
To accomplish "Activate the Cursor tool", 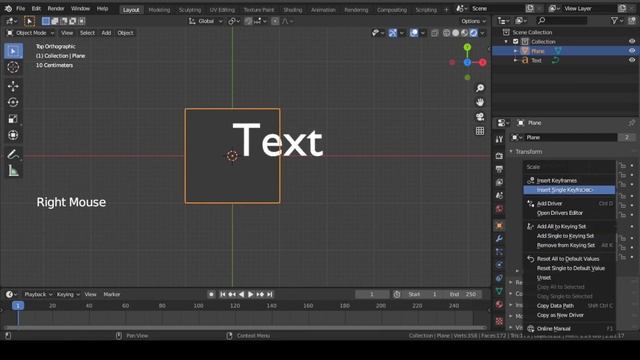I will pyautogui.click(x=13, y=67).
